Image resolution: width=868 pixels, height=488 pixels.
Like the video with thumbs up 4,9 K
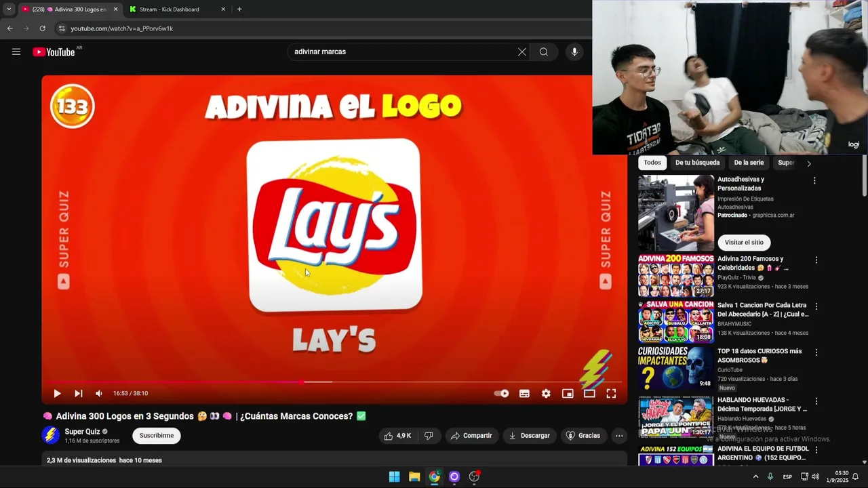[x=397, y=436]
